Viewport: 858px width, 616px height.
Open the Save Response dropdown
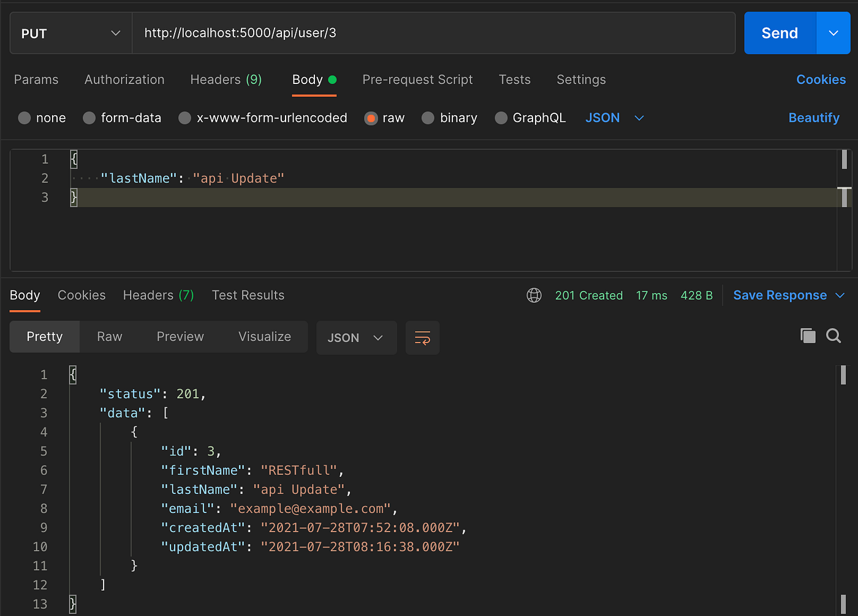[789, 295]
